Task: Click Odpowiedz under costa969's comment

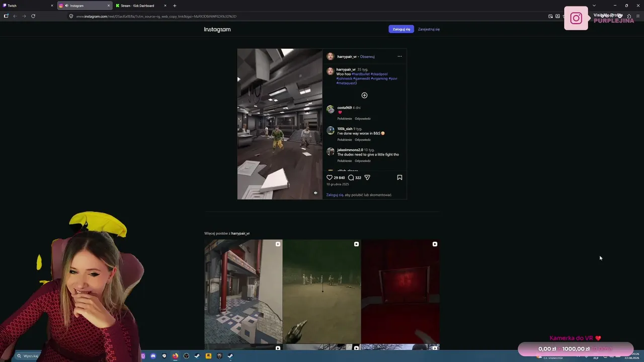Action: click(x=363, y=119)
